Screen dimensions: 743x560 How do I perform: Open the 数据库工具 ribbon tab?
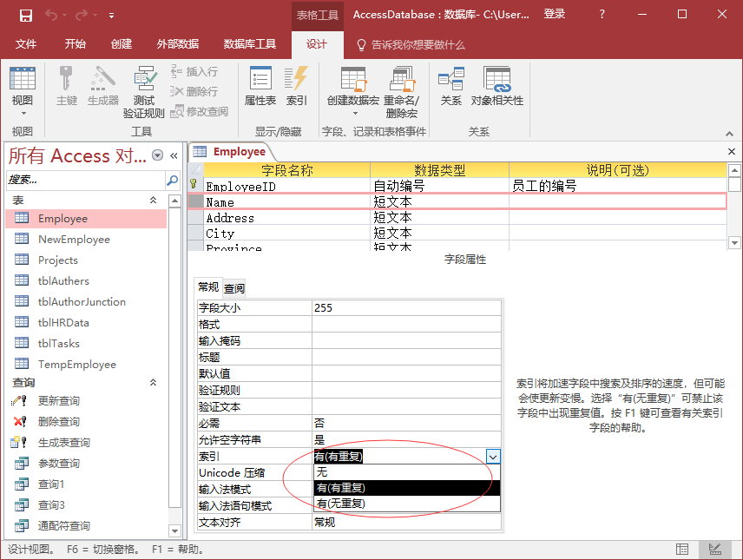[x=249, y=44]
